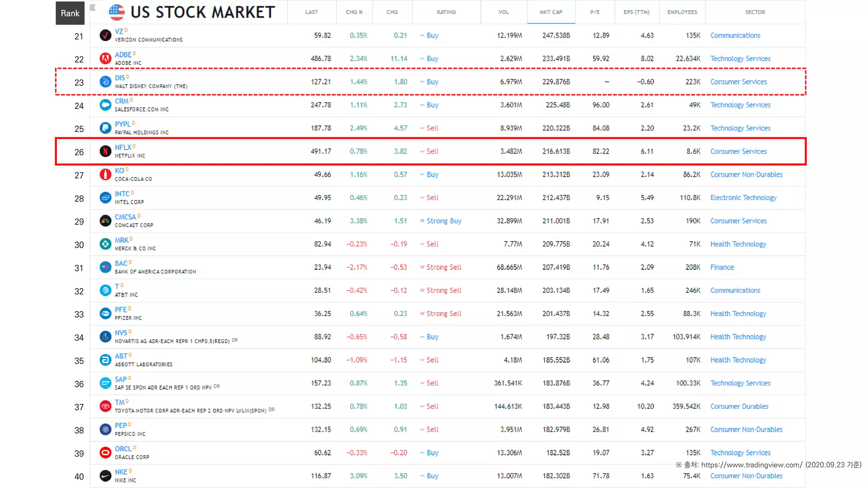Click the Netflix logo icon
Image resolution: width=868 pixels, height=488 pixels.
[105, 151]
